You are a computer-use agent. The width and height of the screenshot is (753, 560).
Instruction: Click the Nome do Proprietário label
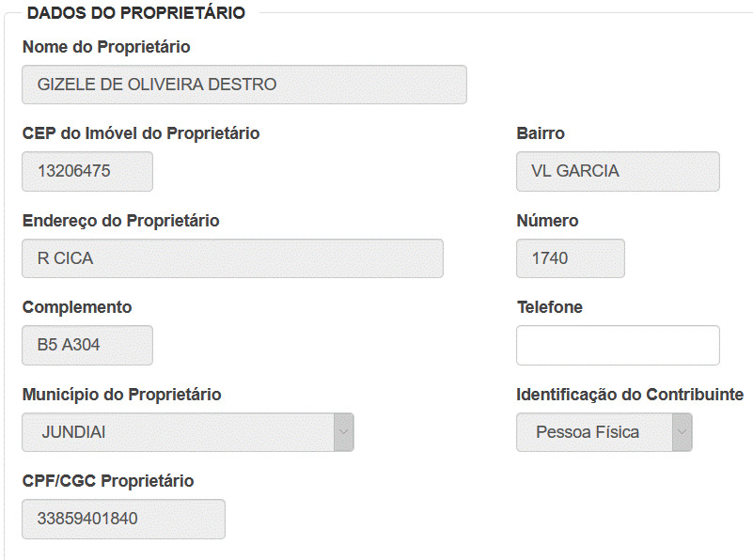106,47
